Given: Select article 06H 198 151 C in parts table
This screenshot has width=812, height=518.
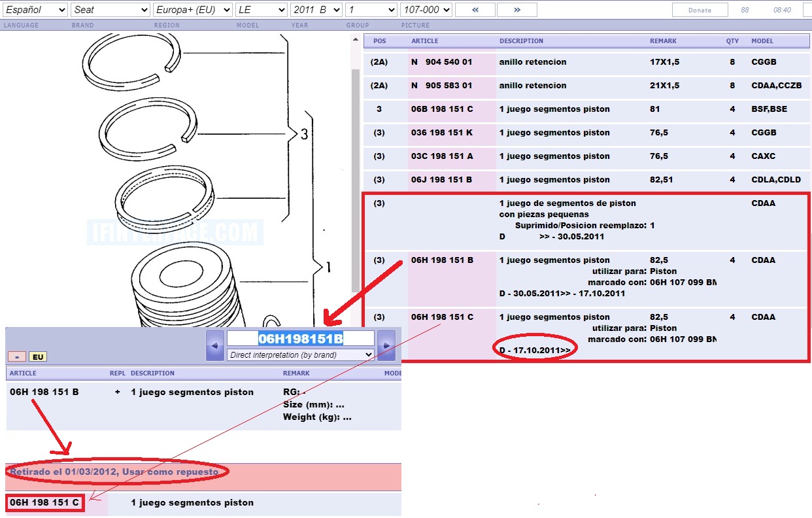Looking at the screenshot, I should point(442,317).
